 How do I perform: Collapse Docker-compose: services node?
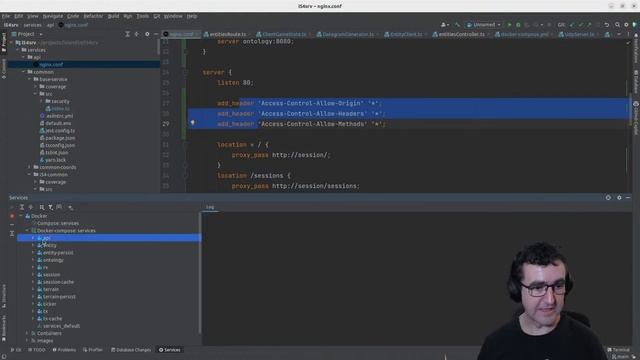(27, 231)
